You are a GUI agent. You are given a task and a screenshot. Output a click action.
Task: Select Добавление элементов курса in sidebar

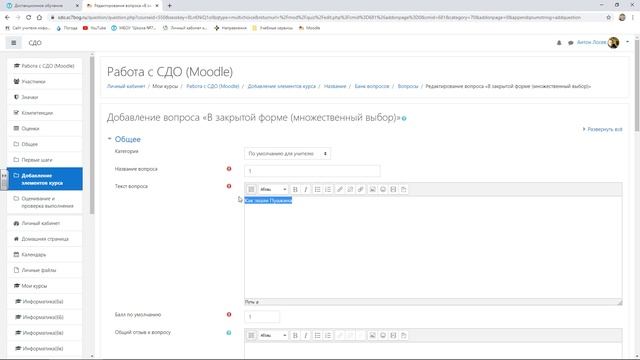(45, 179)
